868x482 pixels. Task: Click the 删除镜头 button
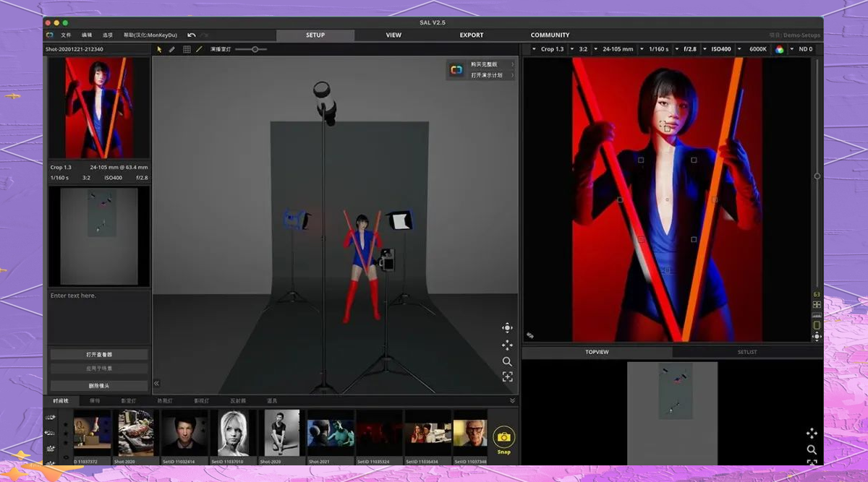coord(99,386)
